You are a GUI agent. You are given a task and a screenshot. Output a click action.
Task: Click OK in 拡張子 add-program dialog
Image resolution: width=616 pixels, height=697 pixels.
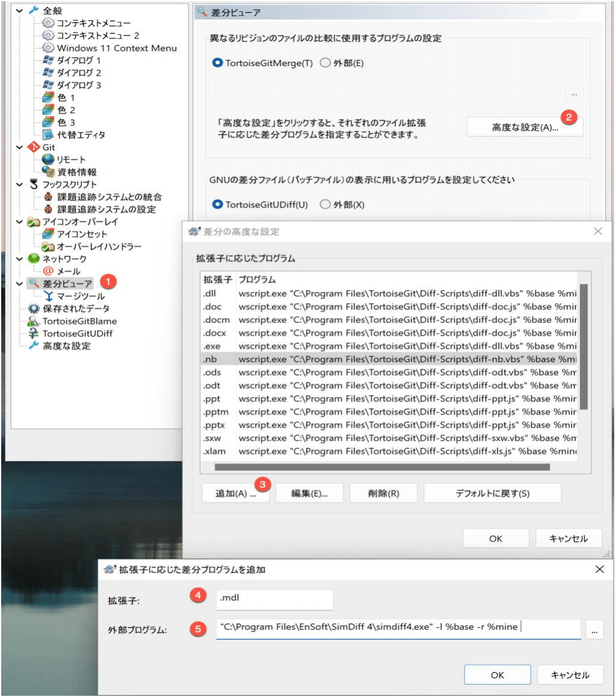(x=497, y=675)
